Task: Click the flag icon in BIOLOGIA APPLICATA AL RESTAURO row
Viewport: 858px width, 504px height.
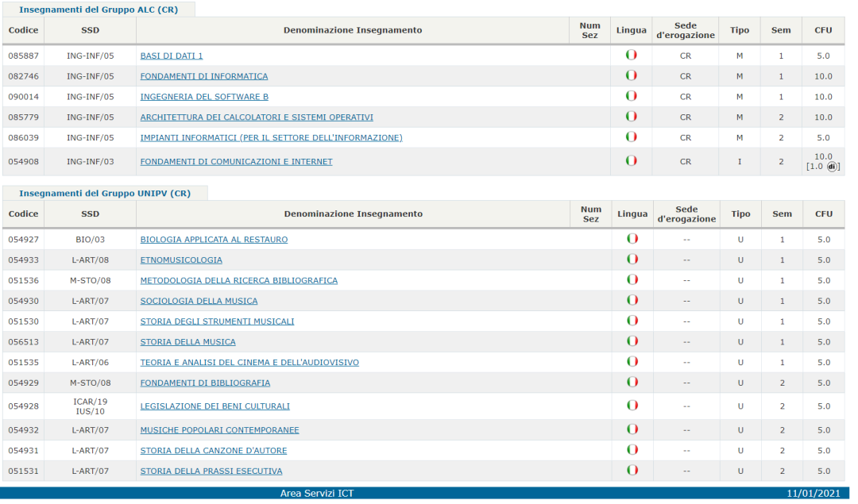Action: 632,238
